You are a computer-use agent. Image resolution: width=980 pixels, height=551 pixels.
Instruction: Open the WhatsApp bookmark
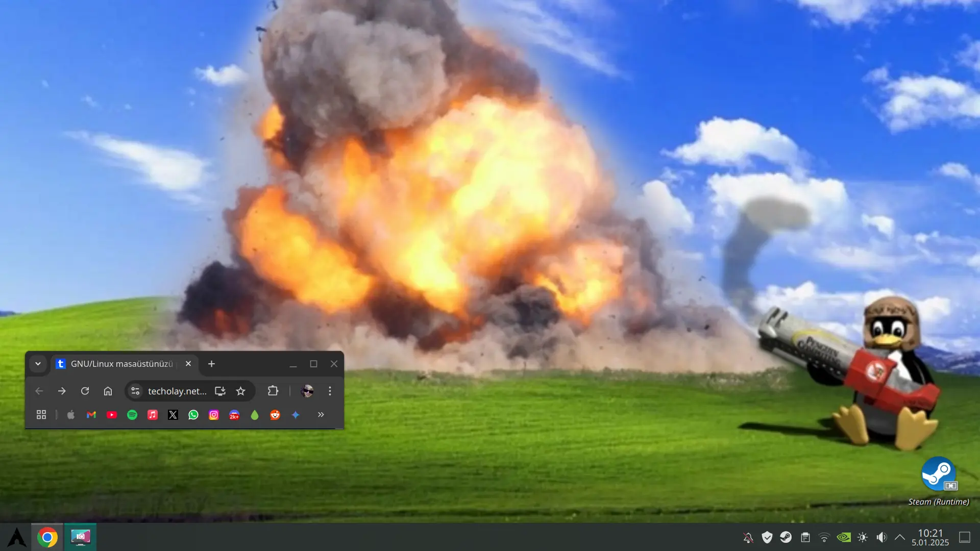click(x=193, y=415)
